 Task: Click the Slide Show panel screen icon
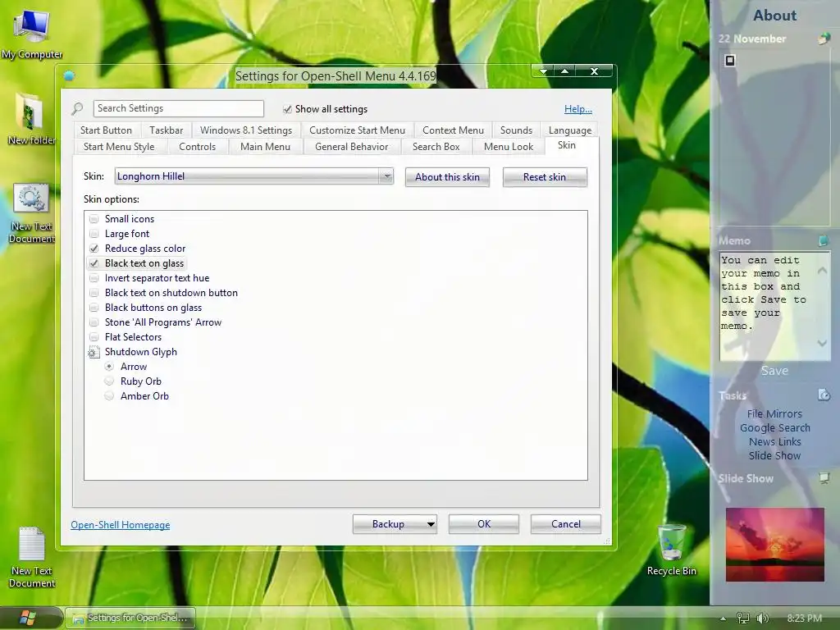coord(824,477)
